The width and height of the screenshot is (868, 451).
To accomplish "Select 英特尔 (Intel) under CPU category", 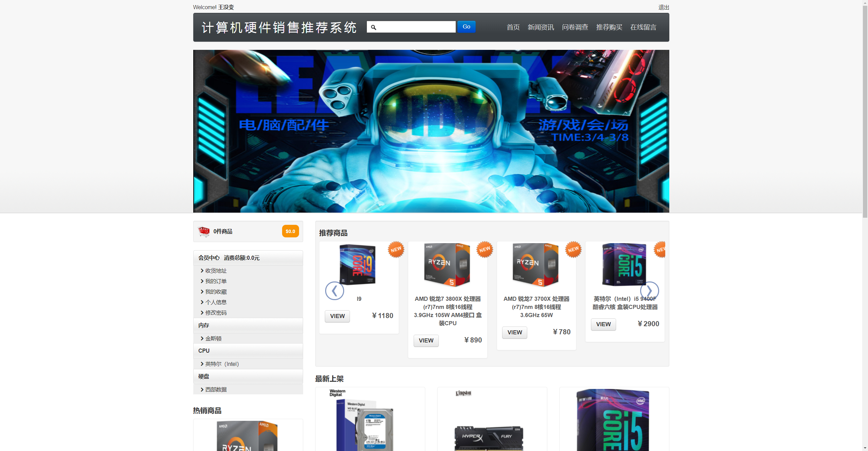I will point(222,364).
